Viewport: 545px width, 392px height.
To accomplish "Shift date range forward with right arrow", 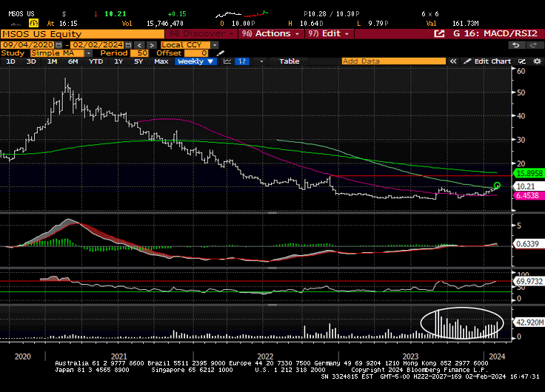I will pyautogui.click(x=152, y=45).
